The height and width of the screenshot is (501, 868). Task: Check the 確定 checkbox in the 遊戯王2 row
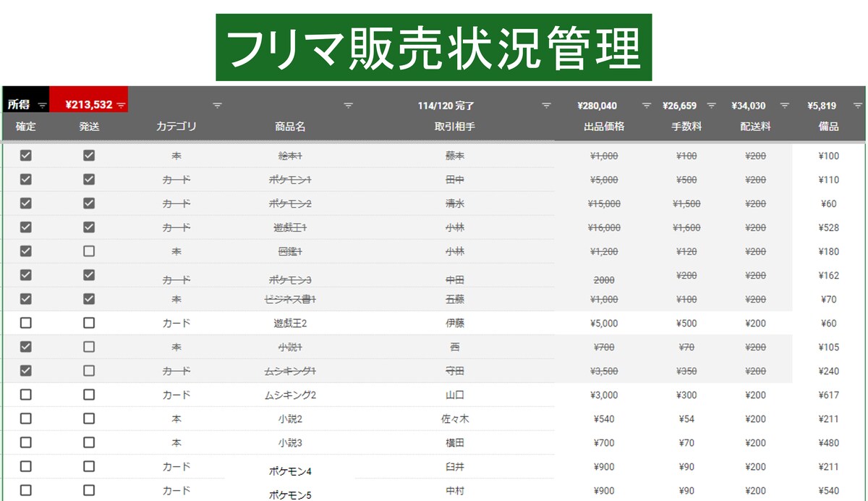tap(26, 323)
